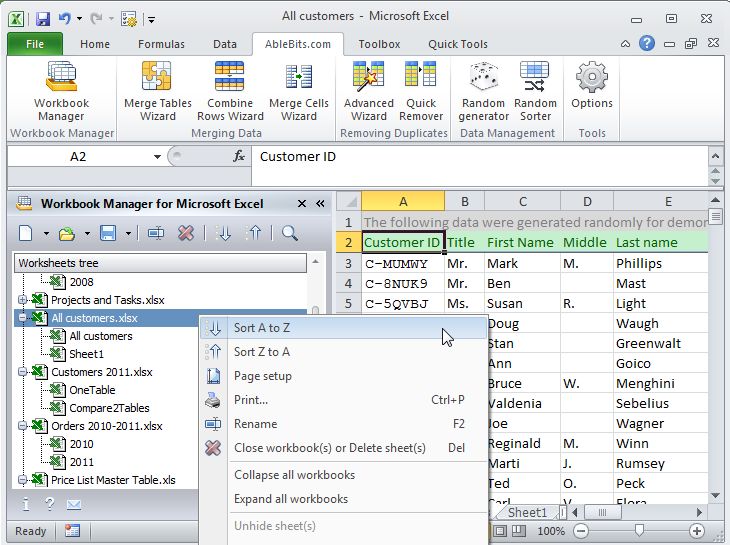Click the sort Z to A arrow in panel toolbar
Screen dimensions: 730x545
click(x=254, y=233)
